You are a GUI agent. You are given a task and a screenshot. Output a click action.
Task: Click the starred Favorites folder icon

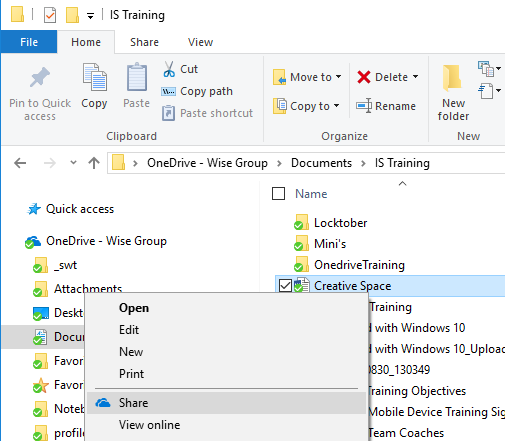point(41,385)
